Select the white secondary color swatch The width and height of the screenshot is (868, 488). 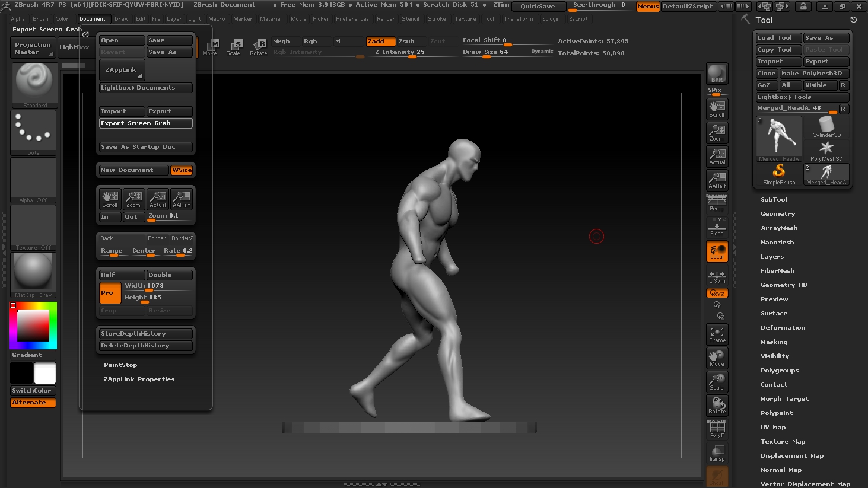(x=45, y=373)
